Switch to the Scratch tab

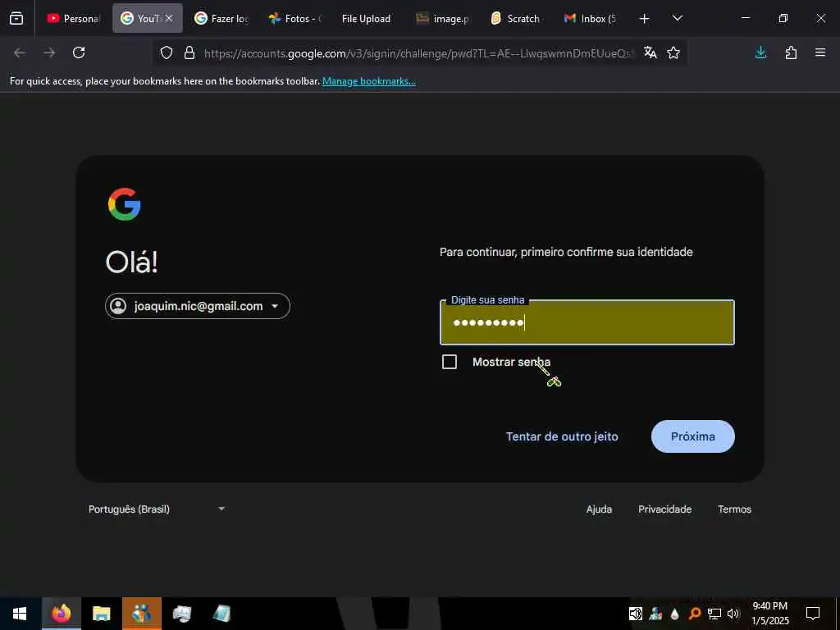click(517, 18)
